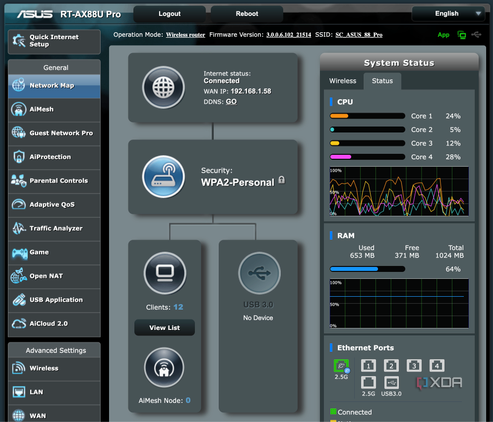Click the USB status icon in header
Image resolution: width=493 pixels, height=422 pixels.
pos(476,34)
